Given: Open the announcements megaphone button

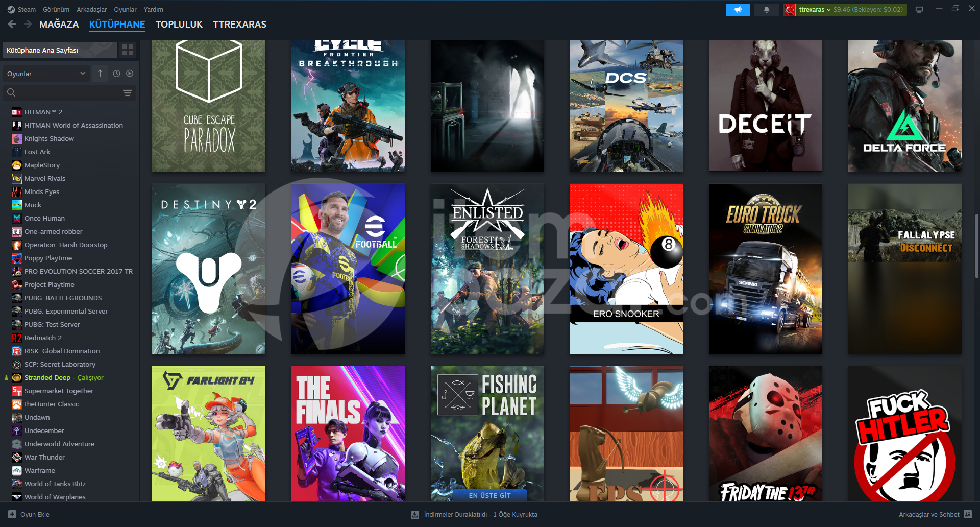Looking at the screenshot, I should (x=738, y=9).
